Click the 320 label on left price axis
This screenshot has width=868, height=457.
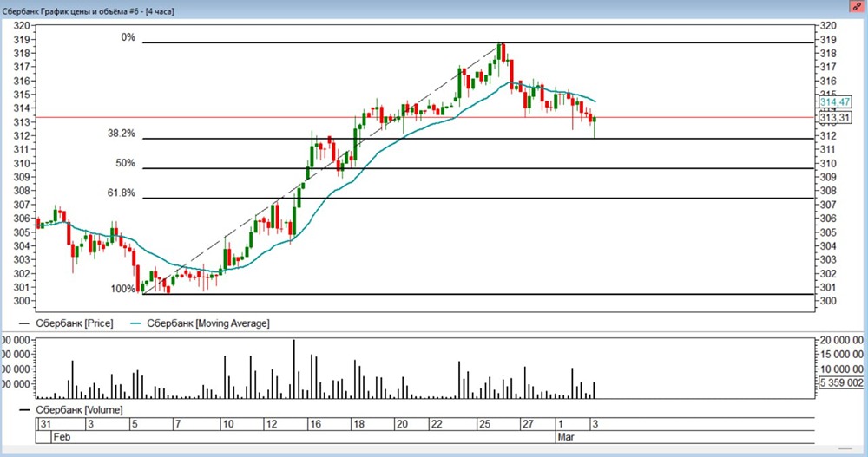[x=22, y=25]
